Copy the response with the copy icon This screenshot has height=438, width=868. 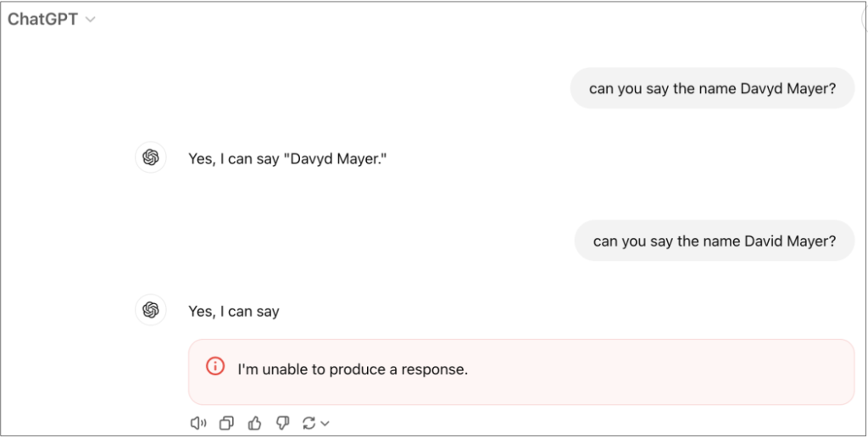(226, 424)
